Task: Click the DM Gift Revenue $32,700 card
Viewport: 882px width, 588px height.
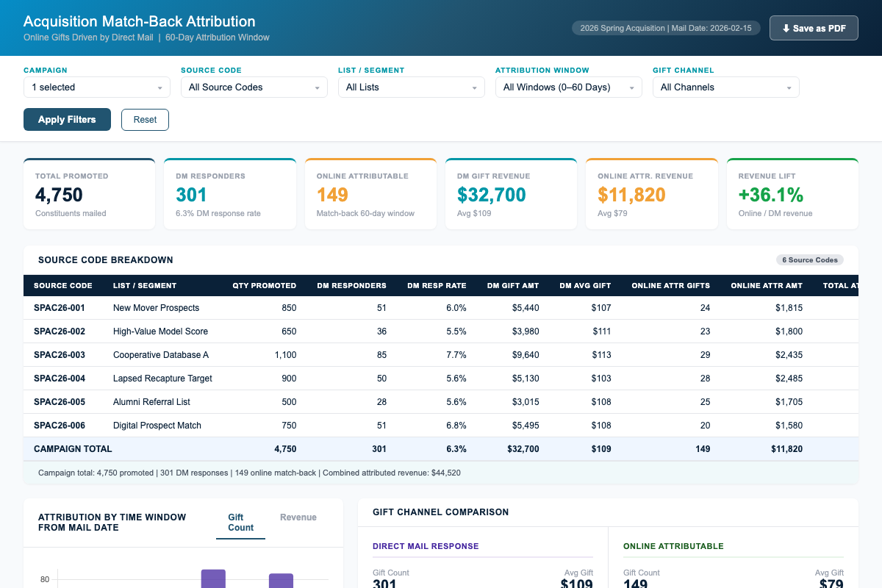Action: 512,194
